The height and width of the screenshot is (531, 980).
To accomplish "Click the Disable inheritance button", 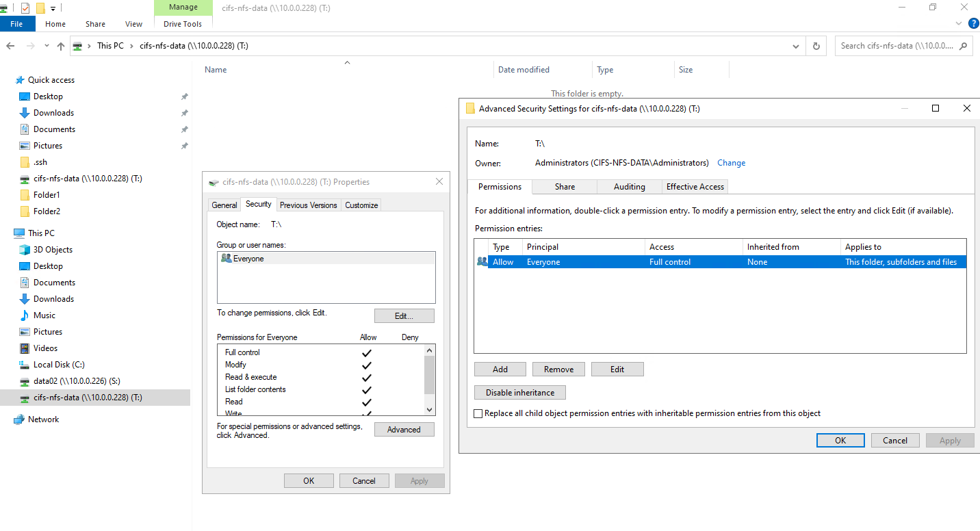I will point(519,393).
